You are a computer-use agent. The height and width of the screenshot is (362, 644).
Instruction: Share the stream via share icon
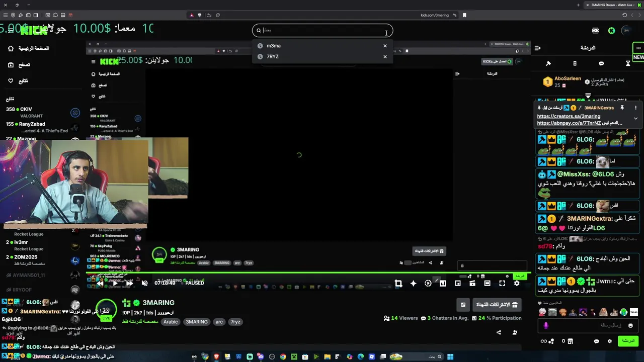[499, 332]
